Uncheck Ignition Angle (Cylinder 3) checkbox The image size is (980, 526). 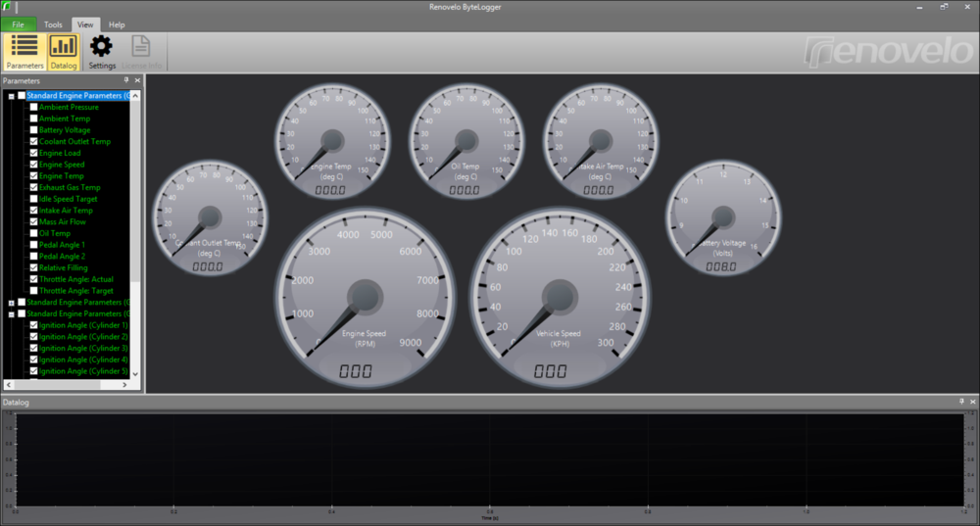(x=33, y=348)
